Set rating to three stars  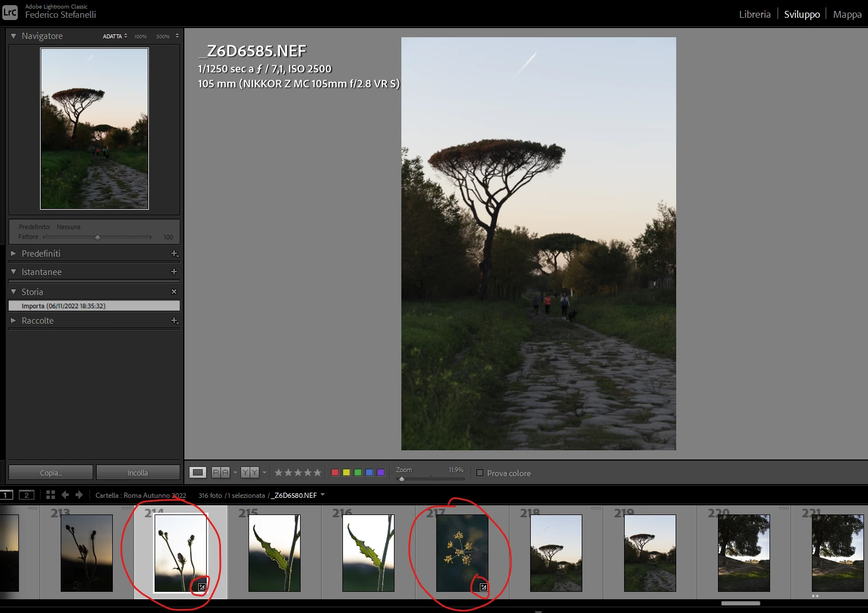[298, 473]
